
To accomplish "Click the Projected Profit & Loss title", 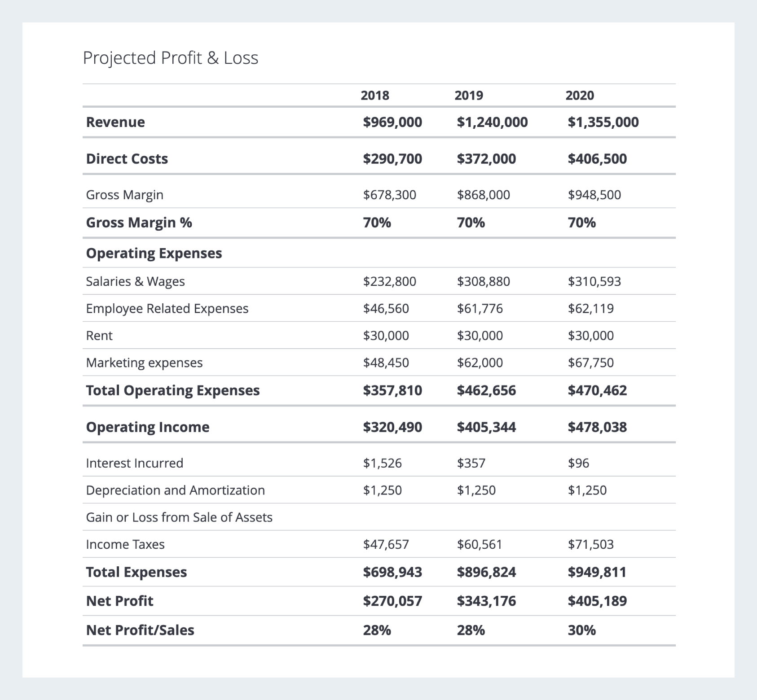I will pos(171,58).
